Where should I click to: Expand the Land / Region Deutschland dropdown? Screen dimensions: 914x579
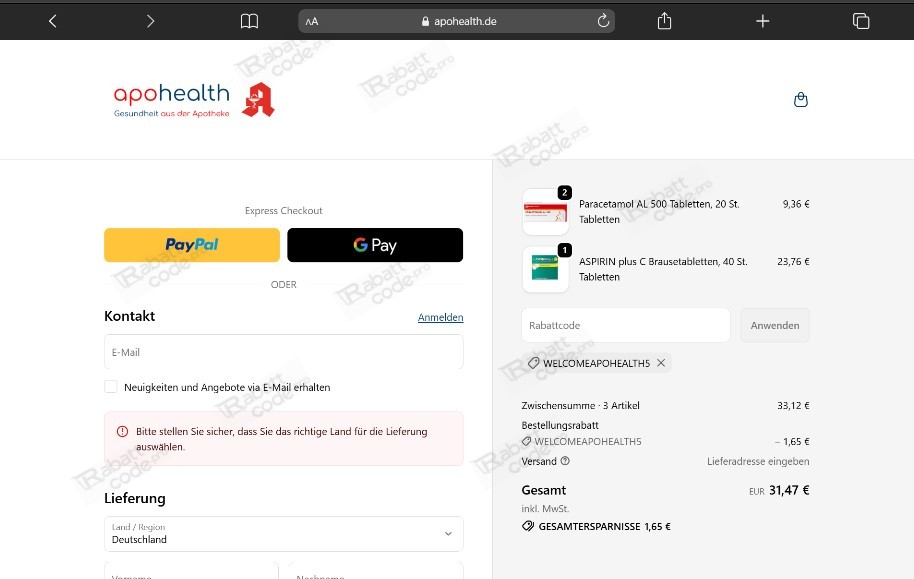tap(284, 534)
